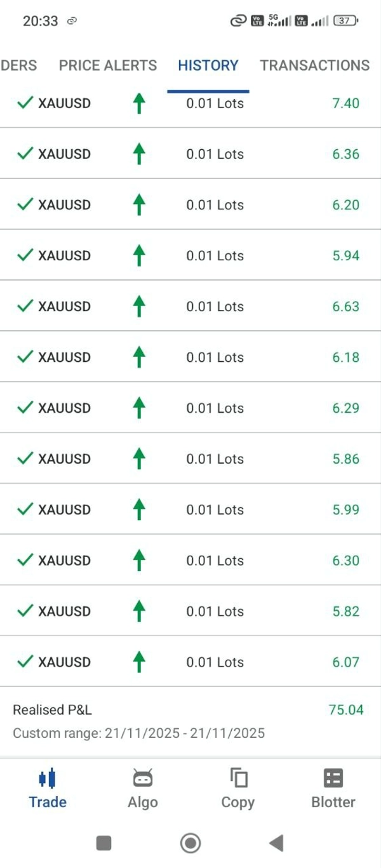381x868 pixels.
Task: Open the partially visible Orders tab
Action: point(18,65)
